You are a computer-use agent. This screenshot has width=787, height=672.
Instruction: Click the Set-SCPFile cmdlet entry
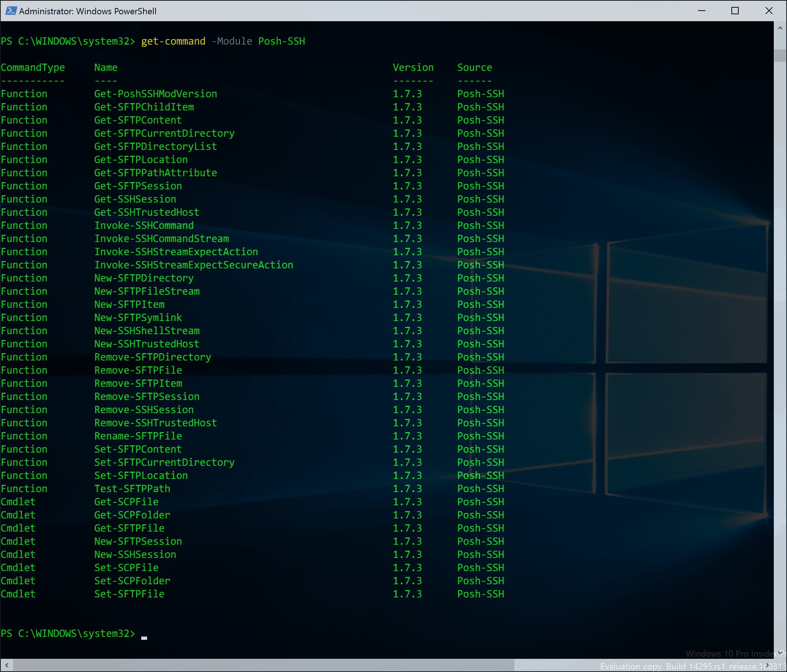126,567
